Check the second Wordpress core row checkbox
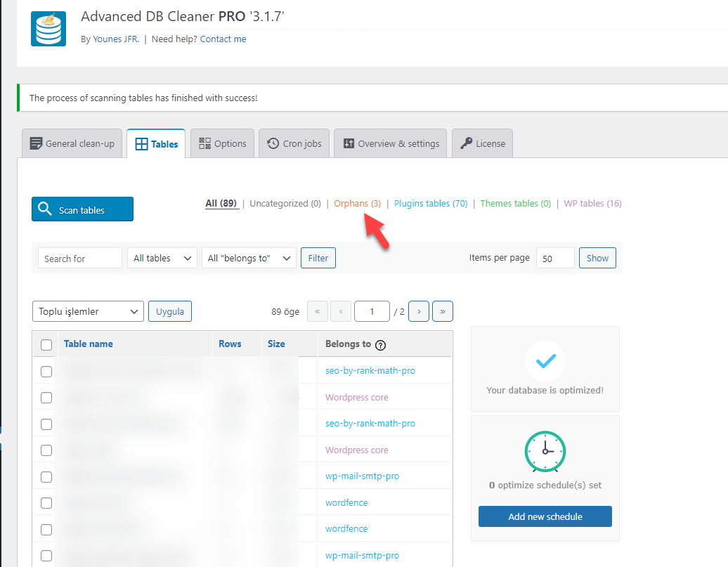This screenshot has height=567, width=728. 46,450
